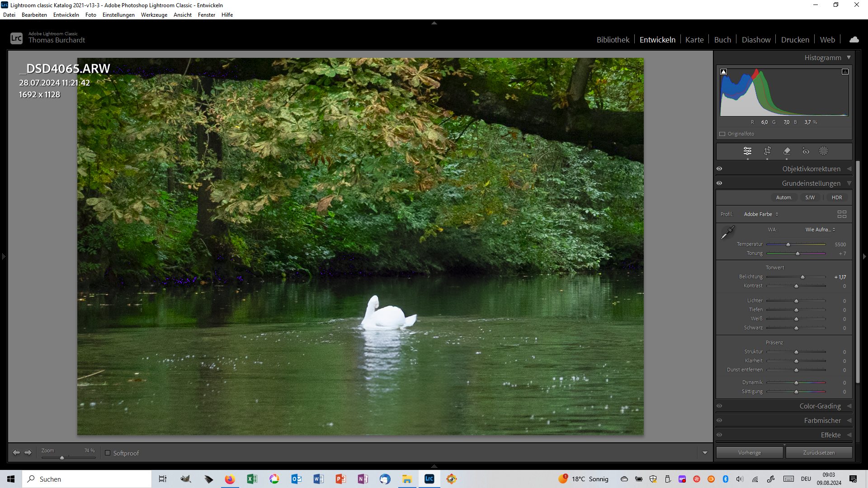Toggle shadow clipping indicator in histogram

724,72
